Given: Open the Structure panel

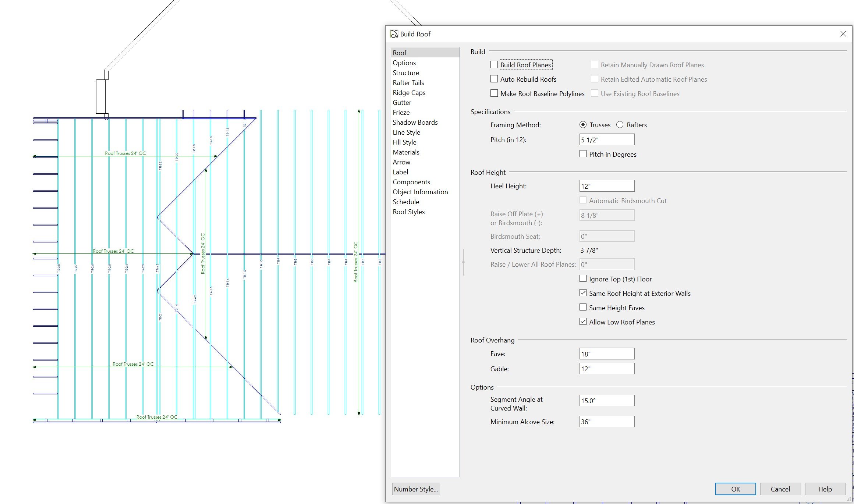Looking at the screenshot, I should point(405,73).
